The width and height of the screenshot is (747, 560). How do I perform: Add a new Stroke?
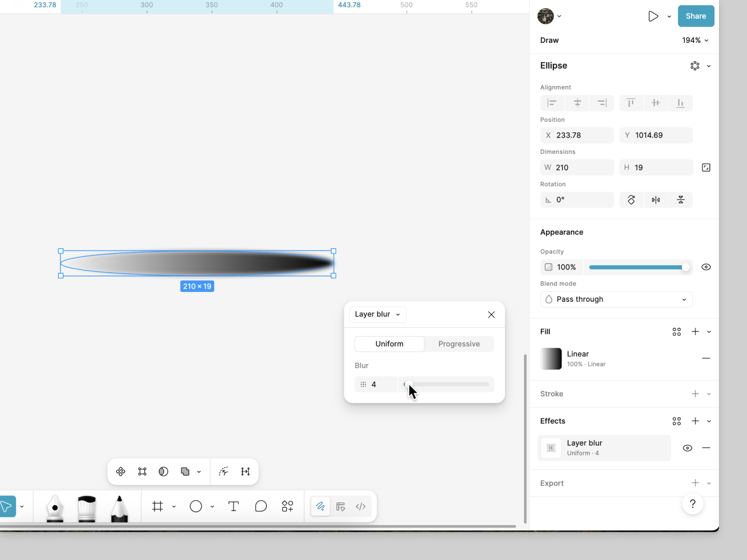click(695, 394)
